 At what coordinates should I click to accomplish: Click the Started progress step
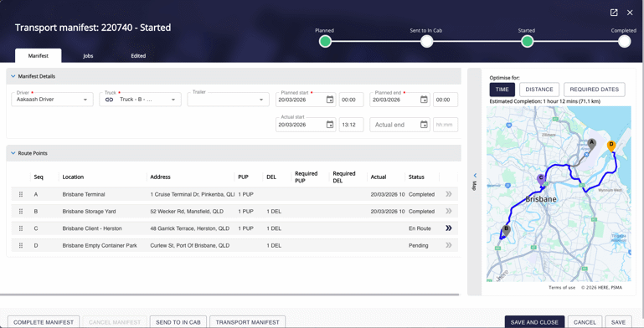tap(528, 42)
